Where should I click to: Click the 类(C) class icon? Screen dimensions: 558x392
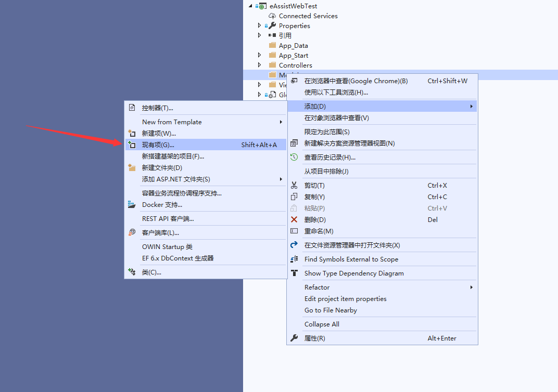pyautogui.click(x=132, y=272)
